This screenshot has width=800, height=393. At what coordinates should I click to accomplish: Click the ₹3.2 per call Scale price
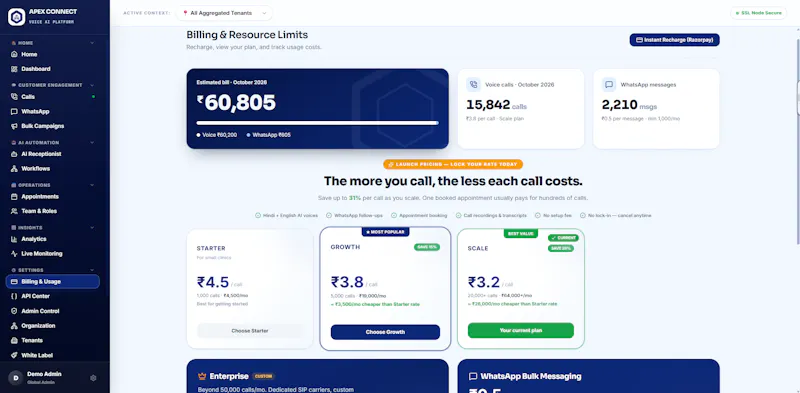pos(491,282)
